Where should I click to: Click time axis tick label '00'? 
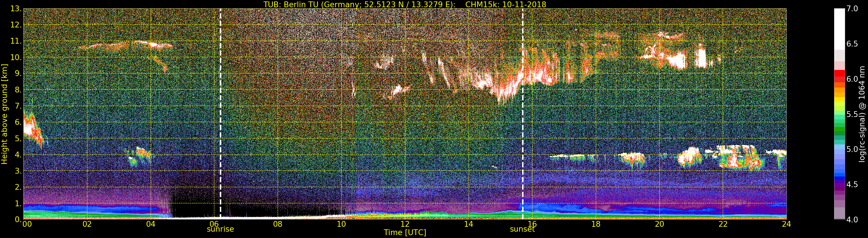27,224
